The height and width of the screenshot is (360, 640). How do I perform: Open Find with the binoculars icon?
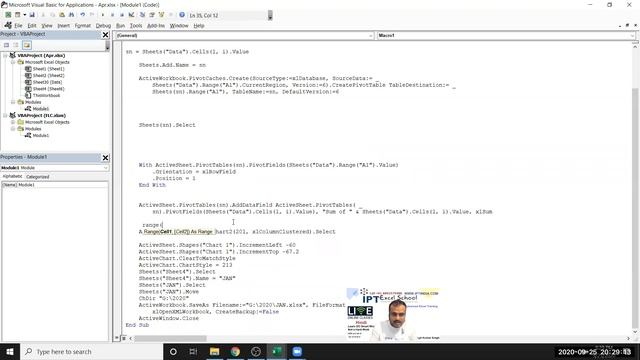[71, 15]
